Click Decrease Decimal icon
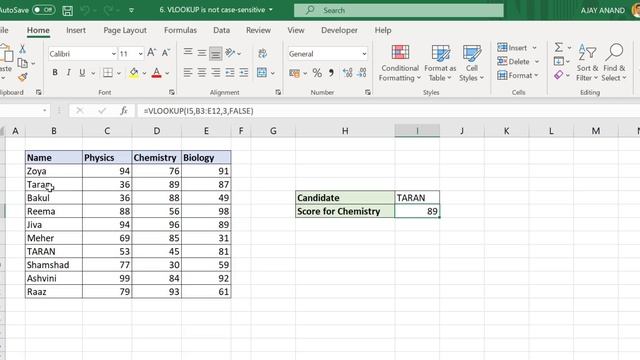This screenshot has height=360, width=640. point(362,73)
